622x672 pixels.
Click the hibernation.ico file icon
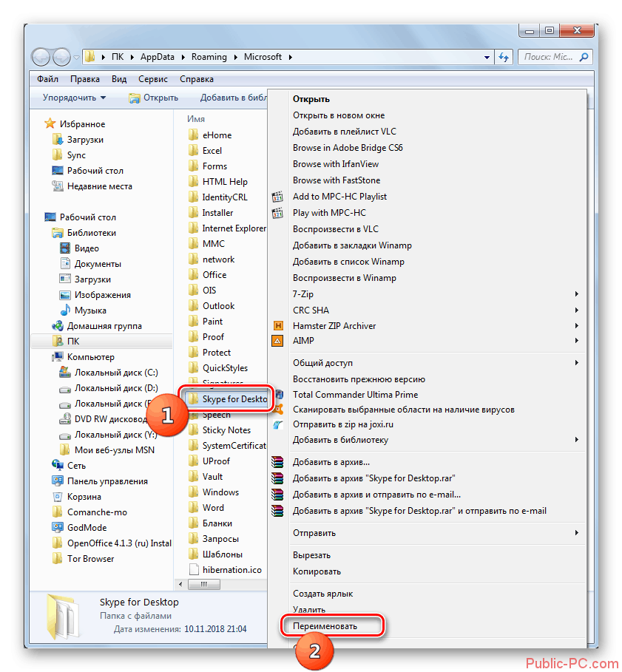point(194,570)
